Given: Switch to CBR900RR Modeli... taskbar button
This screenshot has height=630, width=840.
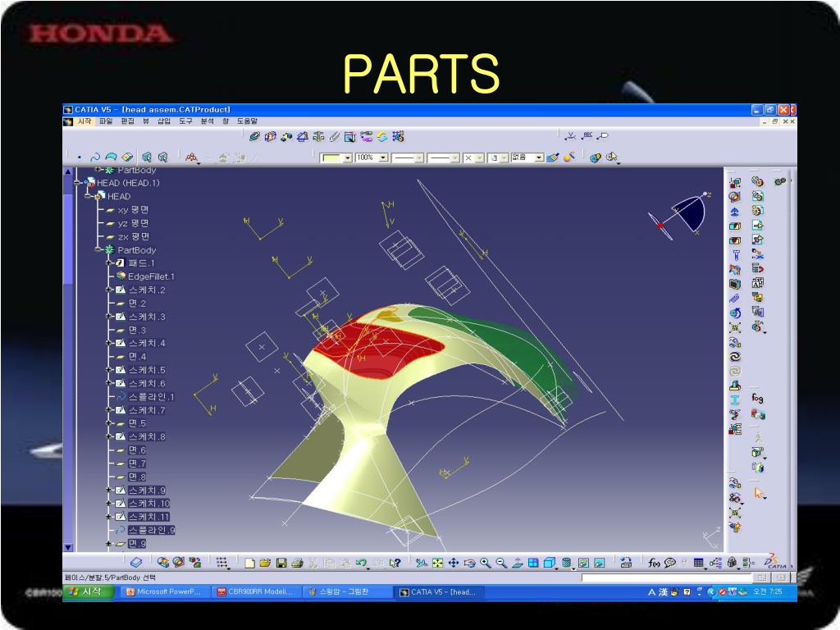Looking at the screenshot, I should coord(256,592).
